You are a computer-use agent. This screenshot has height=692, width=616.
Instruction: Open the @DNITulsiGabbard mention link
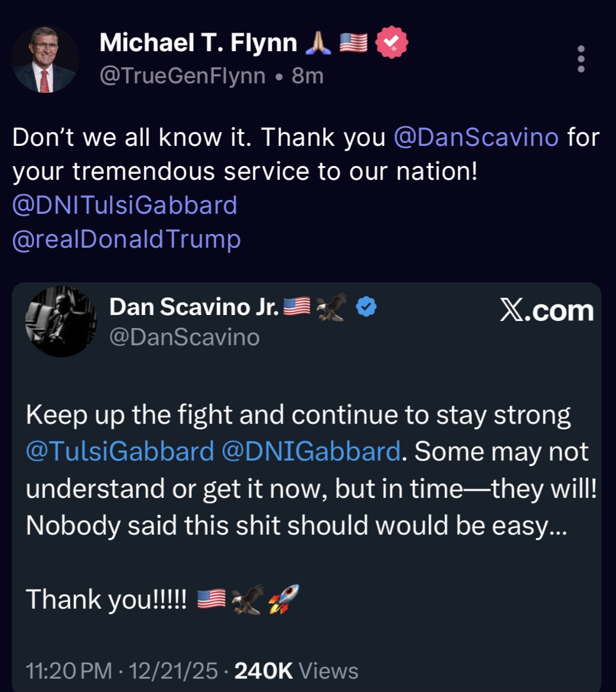125,204
